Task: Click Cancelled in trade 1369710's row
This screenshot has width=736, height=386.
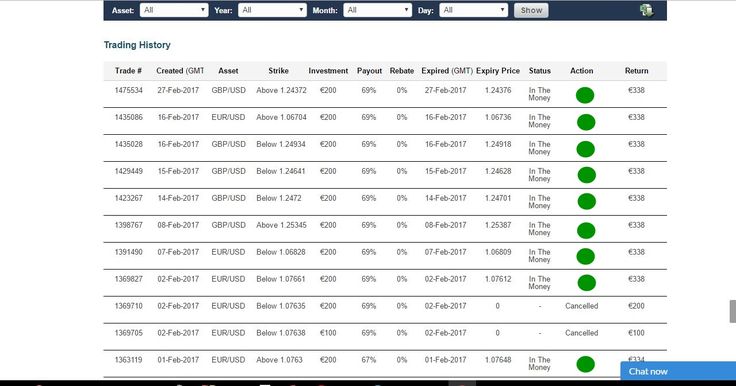Action: [582, 306]
